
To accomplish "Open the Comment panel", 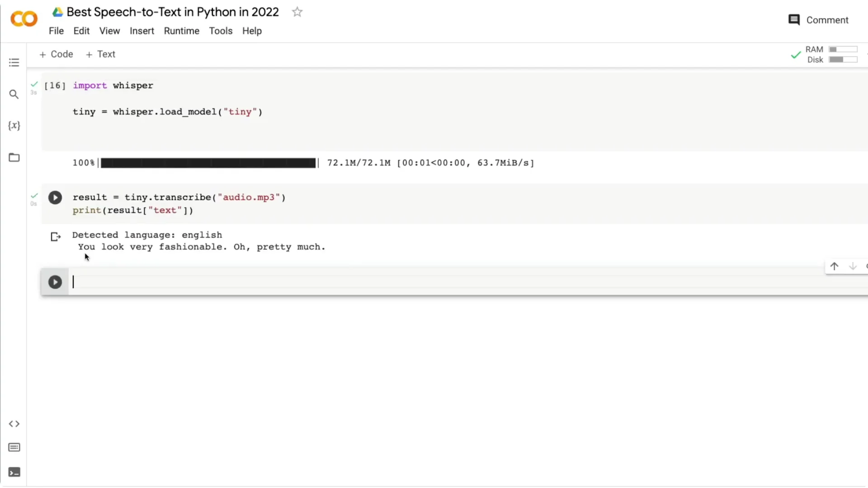I will point(818,20).
